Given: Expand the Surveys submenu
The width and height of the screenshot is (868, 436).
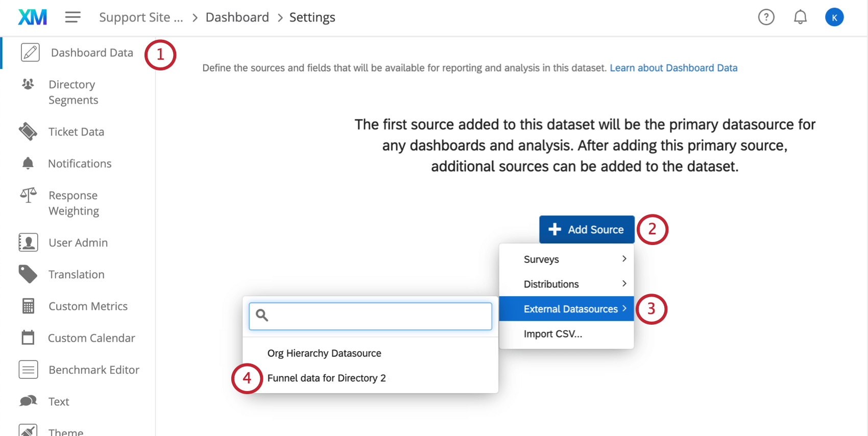Looking at the screenshot, I should (566, 259).
